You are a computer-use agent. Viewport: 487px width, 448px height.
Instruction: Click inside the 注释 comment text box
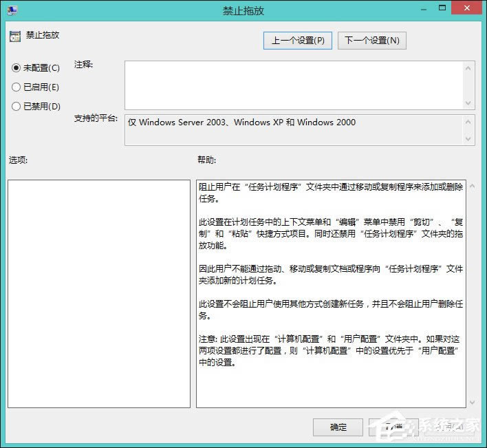tap(294, 85)
